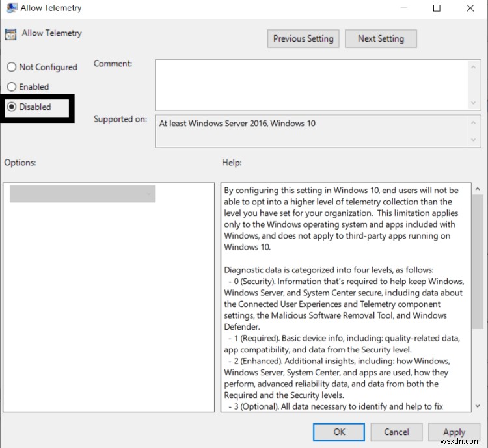Click the Help panel scroll down arrow
Viewport: 488px width, 448px height.
(478, 406)
